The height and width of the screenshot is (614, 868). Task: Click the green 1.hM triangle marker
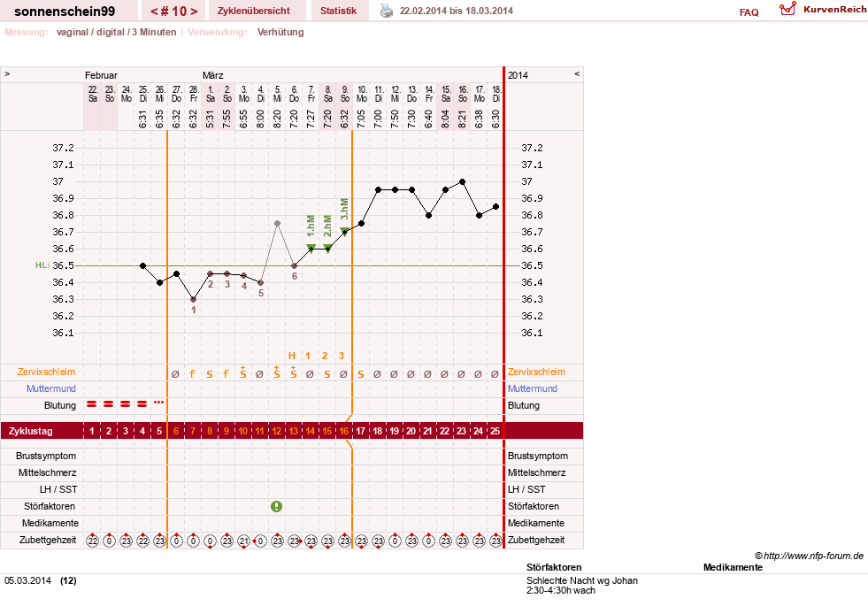[311, 248]
